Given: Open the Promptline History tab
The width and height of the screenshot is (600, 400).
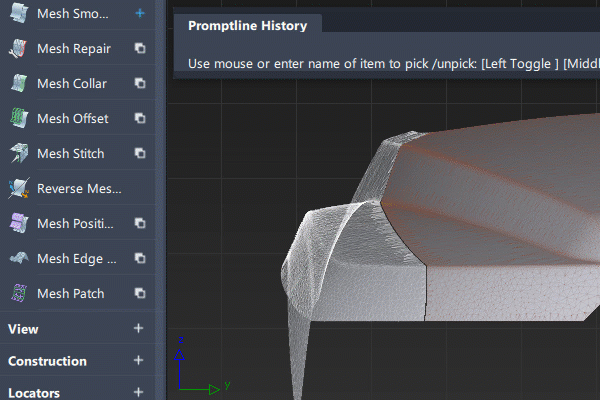Looking at the screenshot, I should pos(248,26).
